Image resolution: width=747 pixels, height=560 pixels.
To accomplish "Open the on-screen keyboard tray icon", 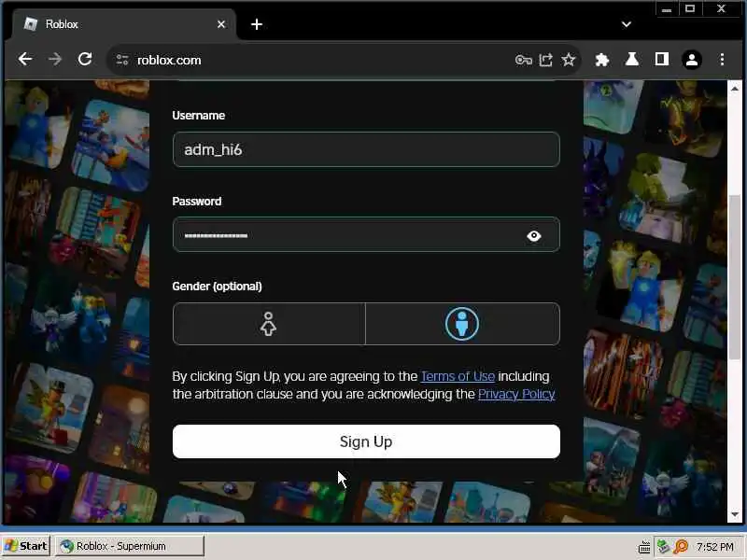I will 644,547.
